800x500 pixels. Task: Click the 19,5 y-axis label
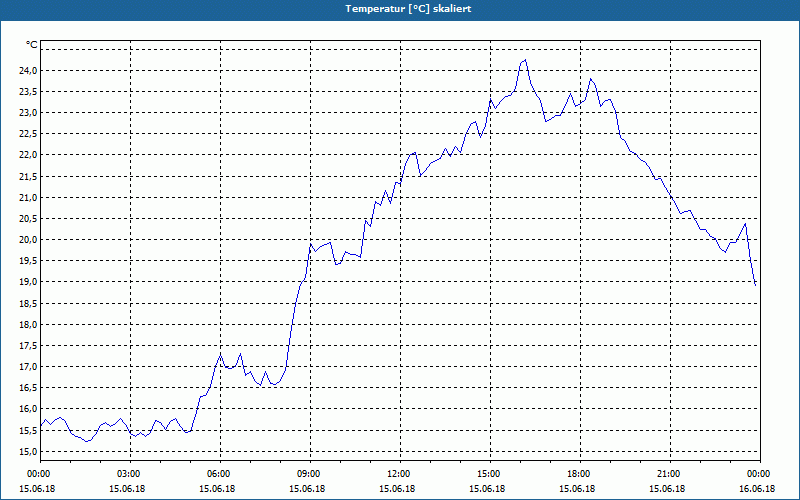pos(29,261)
